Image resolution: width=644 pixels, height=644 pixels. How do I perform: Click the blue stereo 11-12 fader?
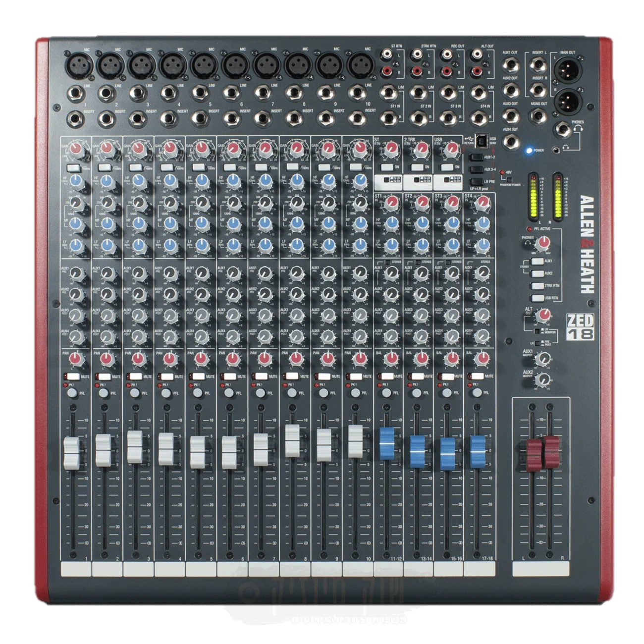click(x=387, y=443)
